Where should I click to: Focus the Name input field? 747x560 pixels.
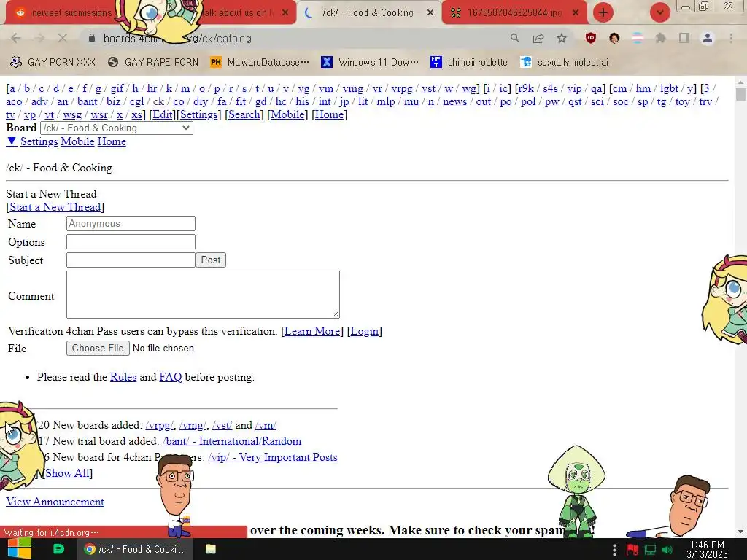[131, 223]
